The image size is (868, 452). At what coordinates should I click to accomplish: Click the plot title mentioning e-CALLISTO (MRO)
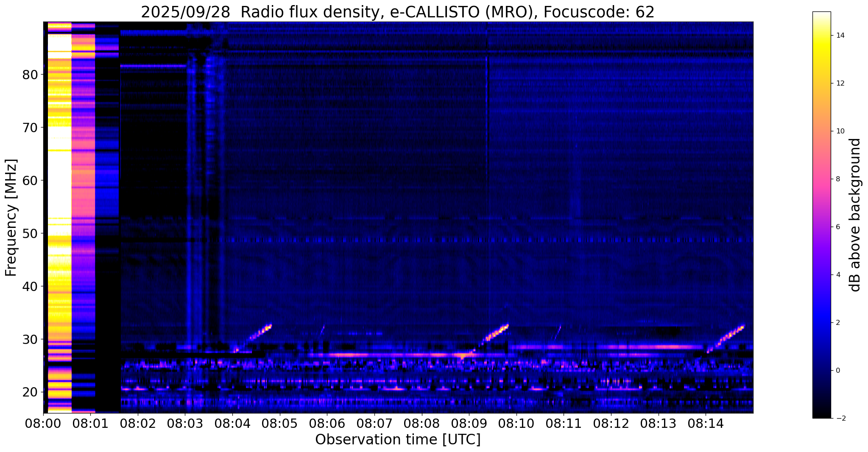[397, 12]
